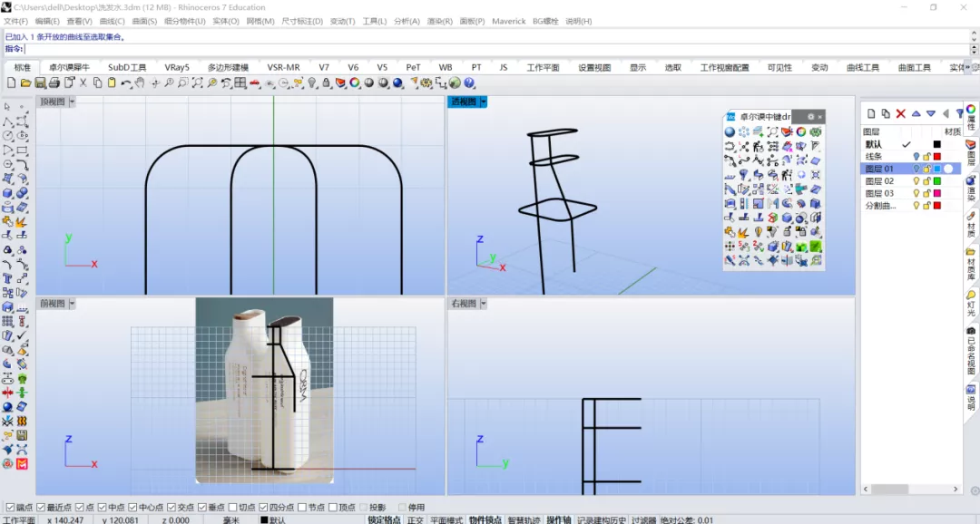Enable the 切点 (Tan) osnap checkbox
The height and width of the screenshot is (524, 980).
[233, 507]
